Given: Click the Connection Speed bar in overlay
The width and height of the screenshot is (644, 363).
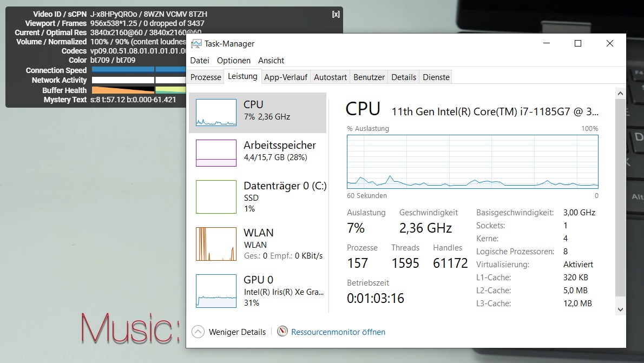Looking at the screenshot, I should coord(139,70).
